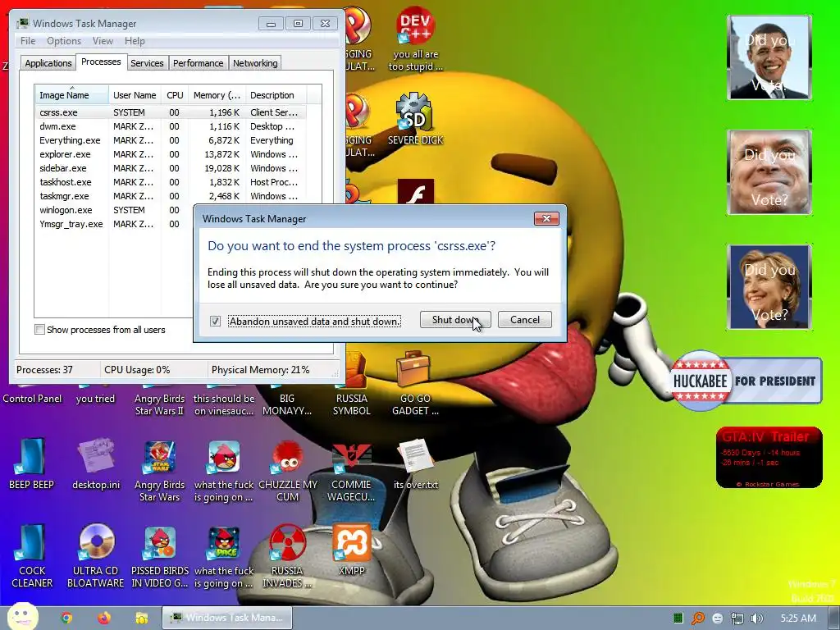Select the Processes tab

[x=101, y=62]
